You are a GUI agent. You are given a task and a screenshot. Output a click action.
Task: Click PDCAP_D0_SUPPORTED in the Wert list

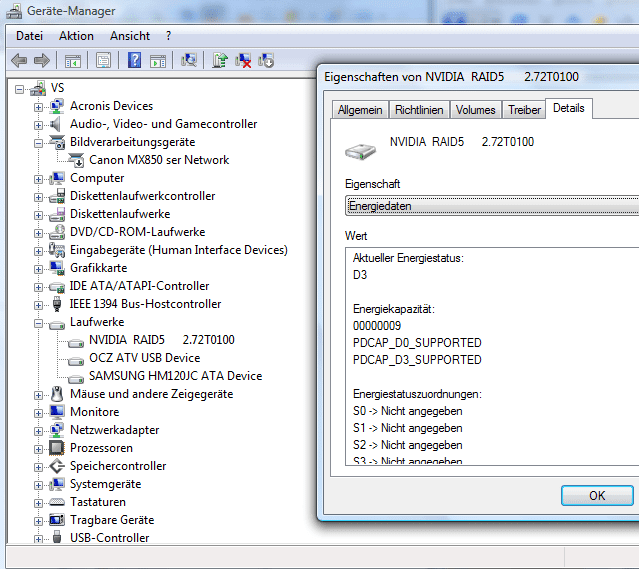[417, 343]
